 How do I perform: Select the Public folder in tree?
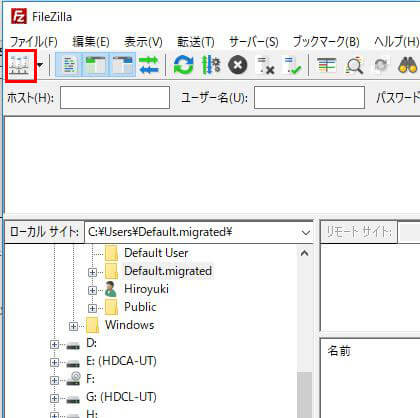pos(140,307)
